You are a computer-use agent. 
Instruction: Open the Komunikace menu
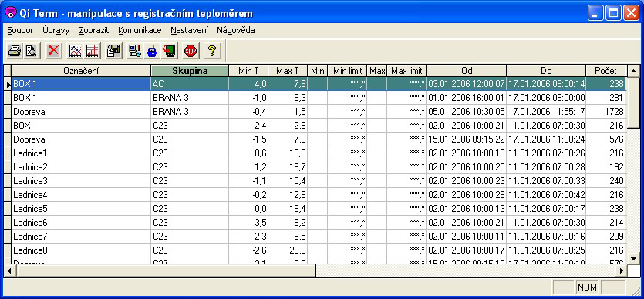[140, 30]
